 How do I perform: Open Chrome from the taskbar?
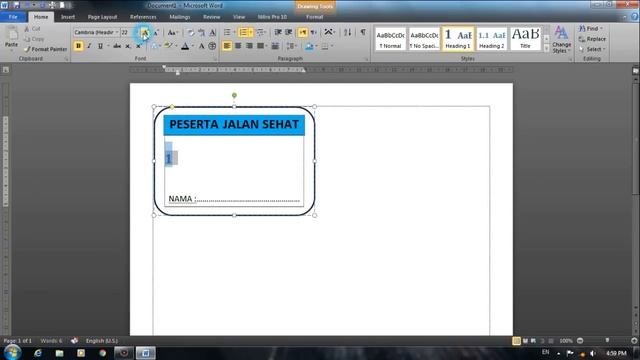(x=102, y=353)
